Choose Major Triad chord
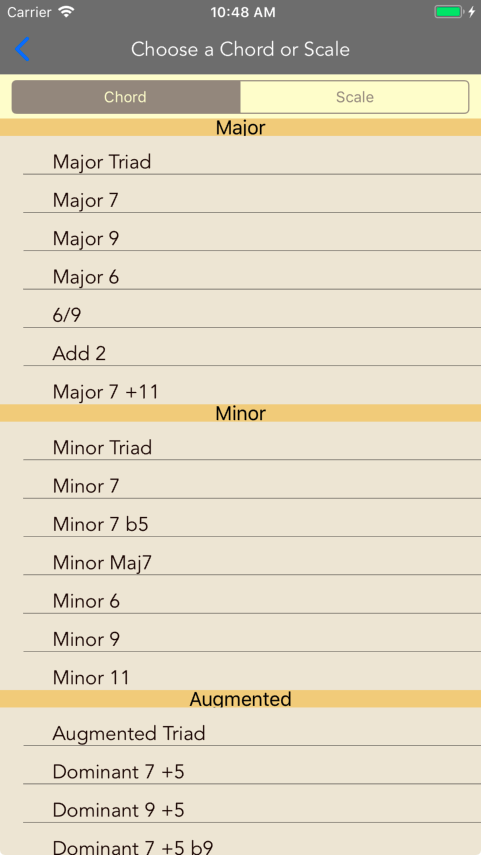This screenshot has width=481, height=855. (x=240, y=155)
